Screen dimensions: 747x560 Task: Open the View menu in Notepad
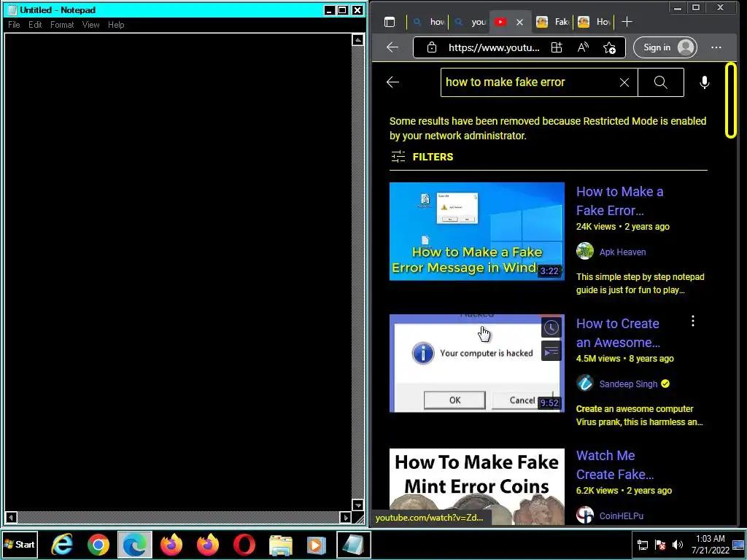[x=90, y=25]
